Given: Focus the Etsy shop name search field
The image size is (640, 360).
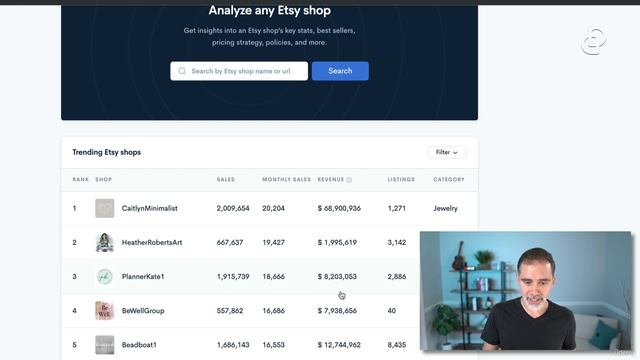Looking at the screenshot, I should coord(239,71).
